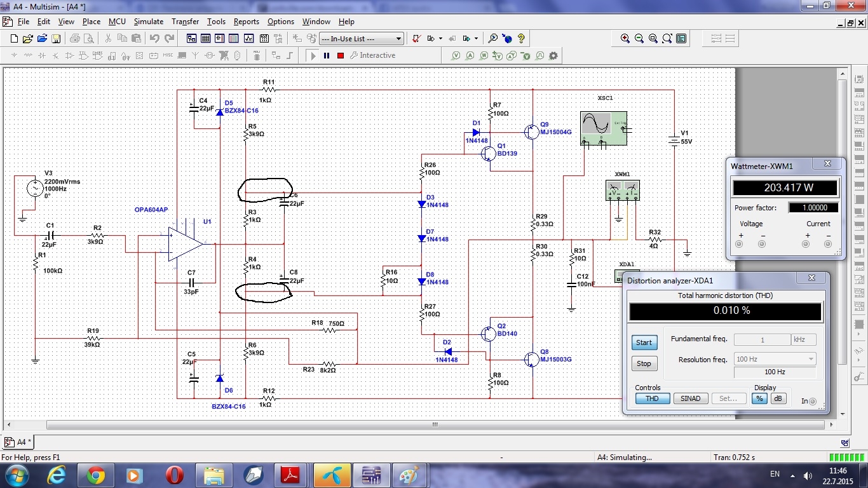This screenshot has height=488, width=868.
Task: Click Stop in Distortion analyzer
Action: 644,363
